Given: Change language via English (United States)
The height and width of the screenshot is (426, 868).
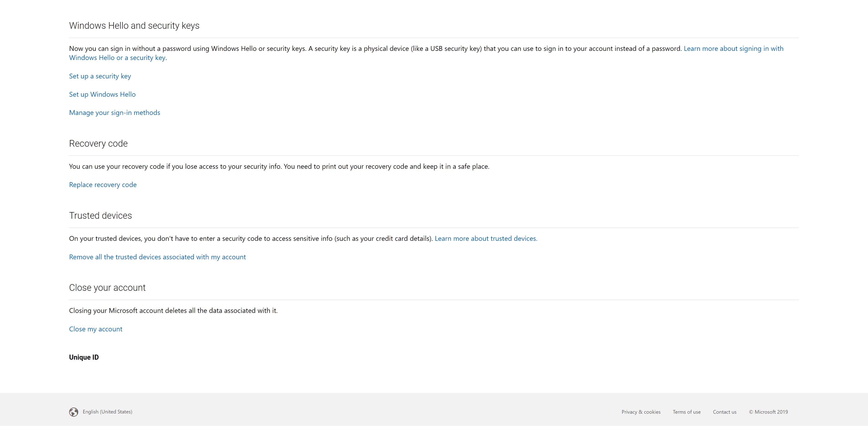Looking at the screenshot, I should pyautogui.click(x=107, y=412).
